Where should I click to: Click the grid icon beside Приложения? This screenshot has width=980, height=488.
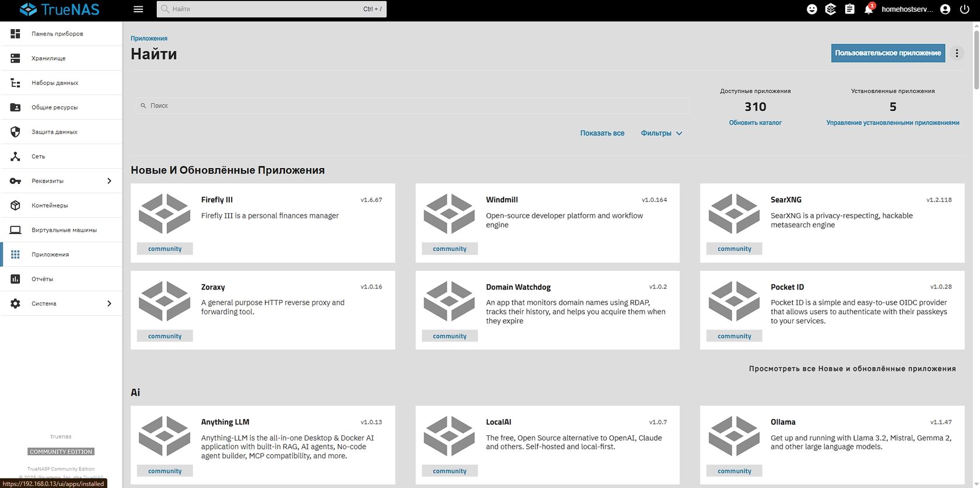click(16, 255)
